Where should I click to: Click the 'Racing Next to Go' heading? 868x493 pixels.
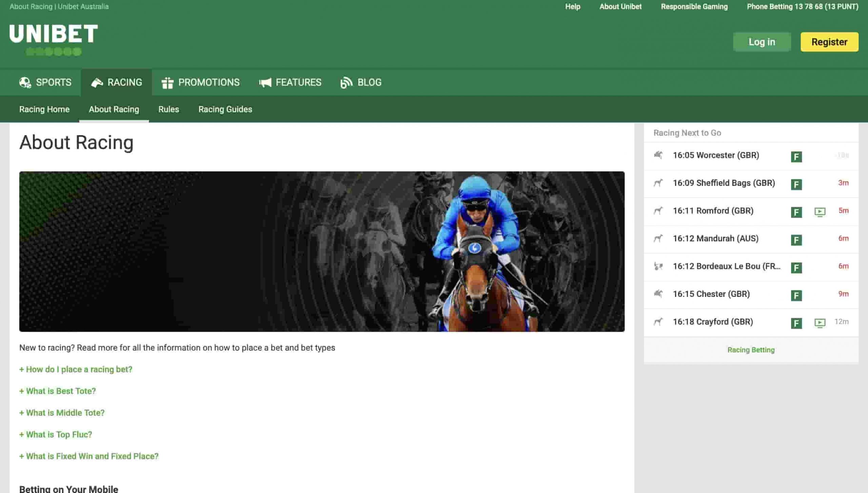[687, 133]
